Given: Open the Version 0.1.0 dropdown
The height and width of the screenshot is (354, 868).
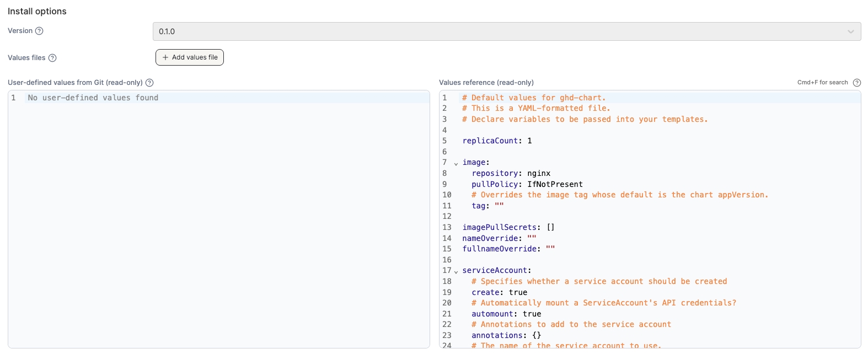Looking at the screenshot, I should [506, 31].
